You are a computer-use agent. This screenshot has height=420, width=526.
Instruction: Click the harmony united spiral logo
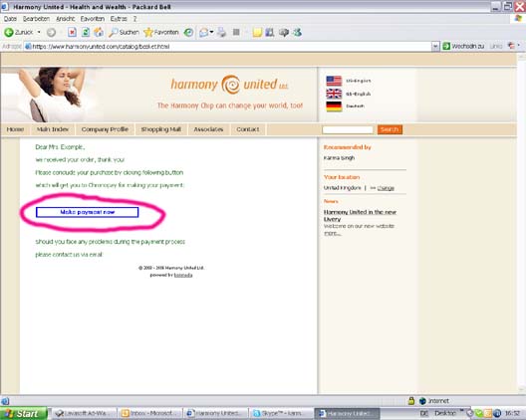pos(230,85)
